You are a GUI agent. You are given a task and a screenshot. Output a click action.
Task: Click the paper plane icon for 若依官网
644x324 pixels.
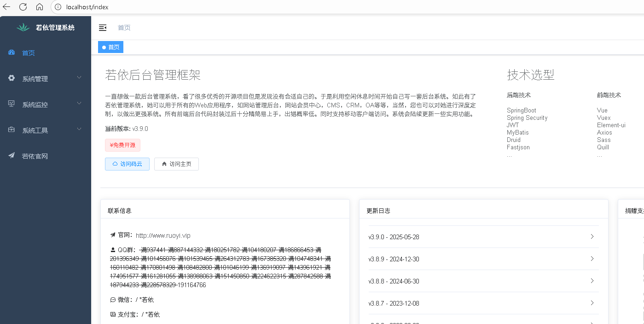12,156
